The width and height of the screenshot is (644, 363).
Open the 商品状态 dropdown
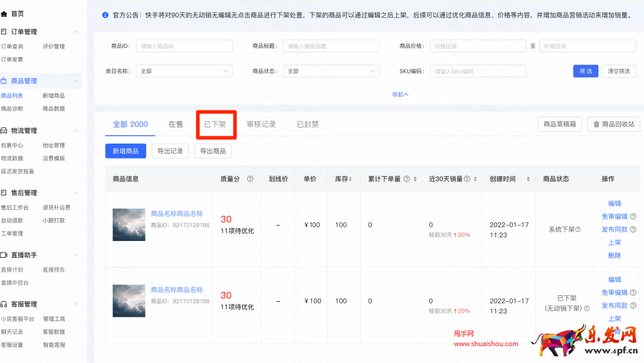point(331,71)
